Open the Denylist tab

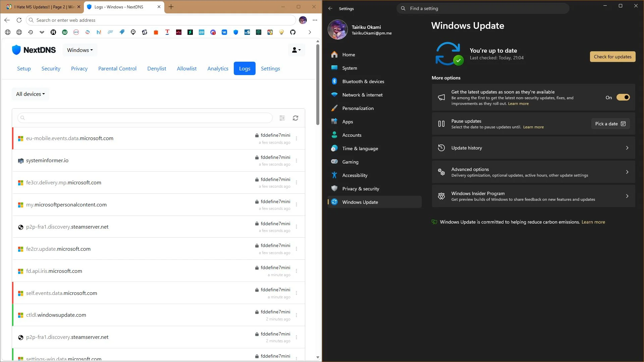coord(157,68)
